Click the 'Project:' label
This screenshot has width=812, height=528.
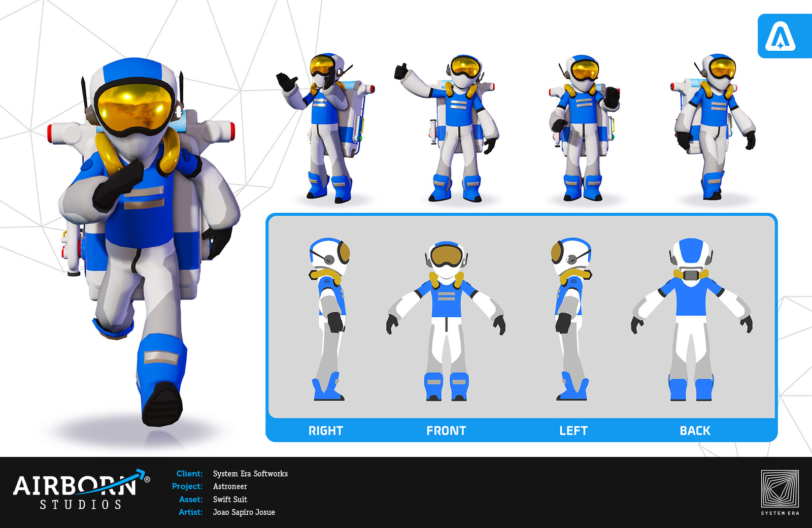pos(187,486)
